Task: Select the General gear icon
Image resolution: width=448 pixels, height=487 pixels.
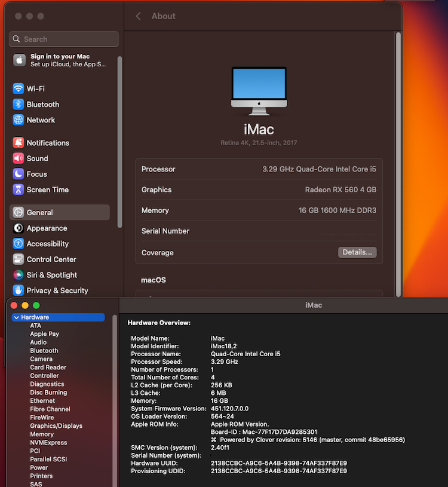Action: click(x=19, y=213)
